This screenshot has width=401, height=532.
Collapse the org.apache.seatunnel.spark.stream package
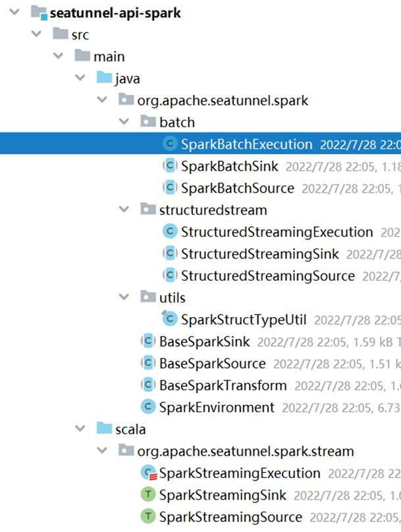[x=101, y=450]
